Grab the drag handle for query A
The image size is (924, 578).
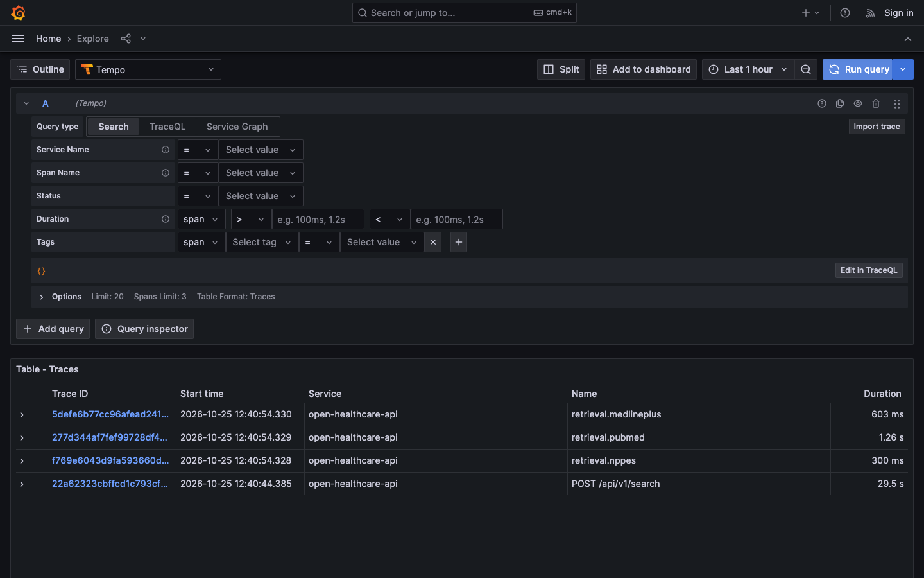click(897, 103)
